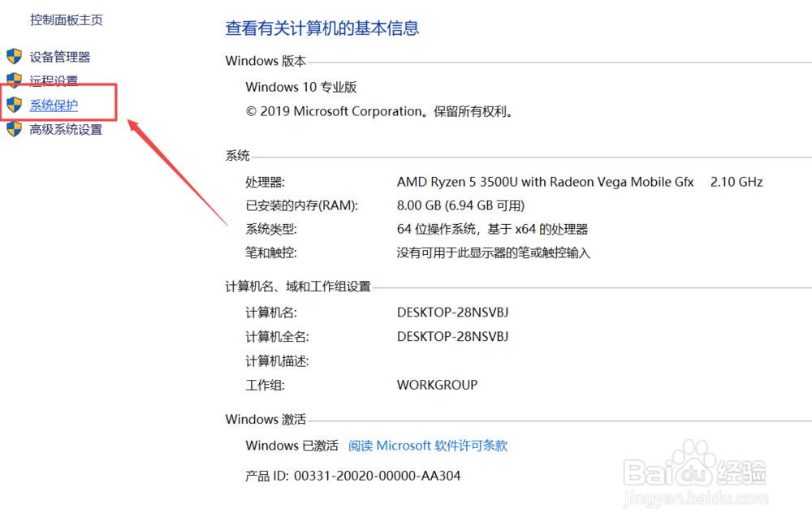Open 系统保护 link
This screenshot has width=812, height=526.
tap(54, 105)
